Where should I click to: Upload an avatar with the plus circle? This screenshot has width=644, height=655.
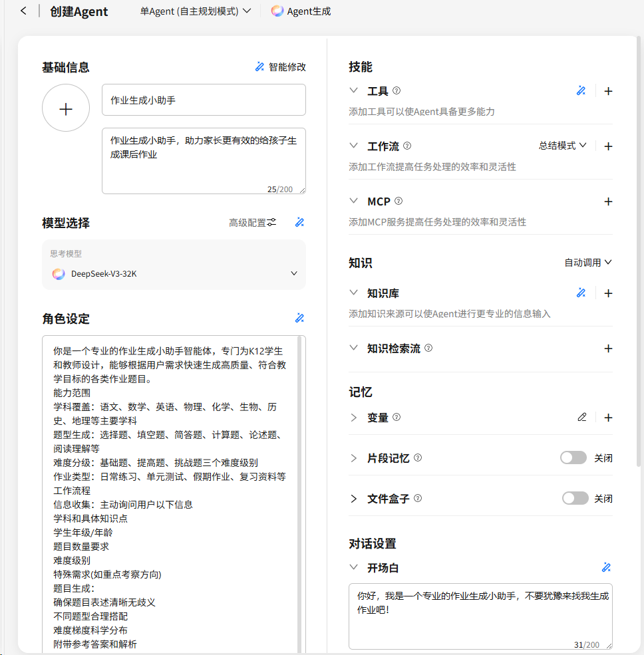coord(66,108)
